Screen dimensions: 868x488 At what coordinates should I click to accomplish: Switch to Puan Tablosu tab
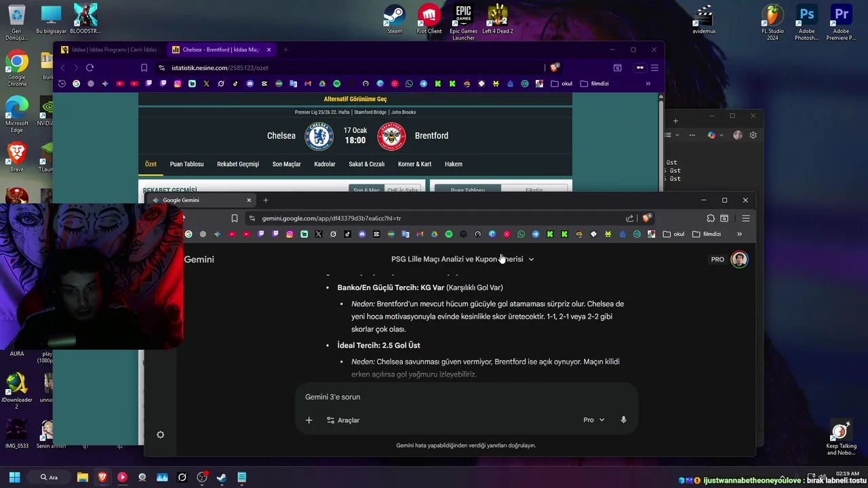tap(186, 164)
